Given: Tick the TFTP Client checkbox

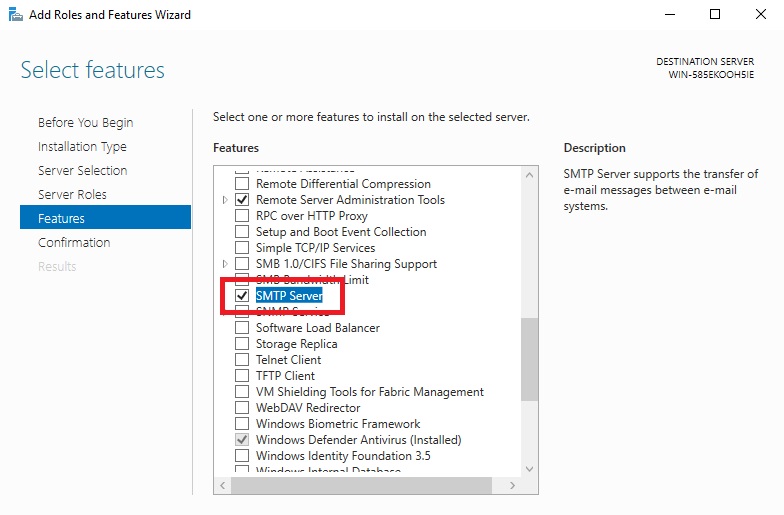Looking at the screenshot, I should (241, 376).
